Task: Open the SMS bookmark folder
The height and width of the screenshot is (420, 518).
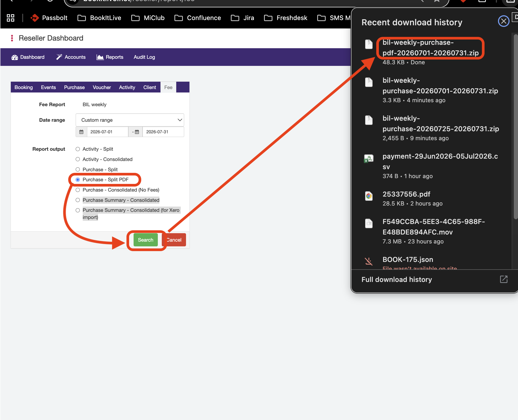Action: tap(334, 18)
